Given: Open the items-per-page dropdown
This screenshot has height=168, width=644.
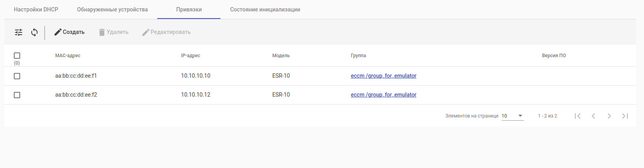Looking at the screenshot, I should (x=512, y=116).
